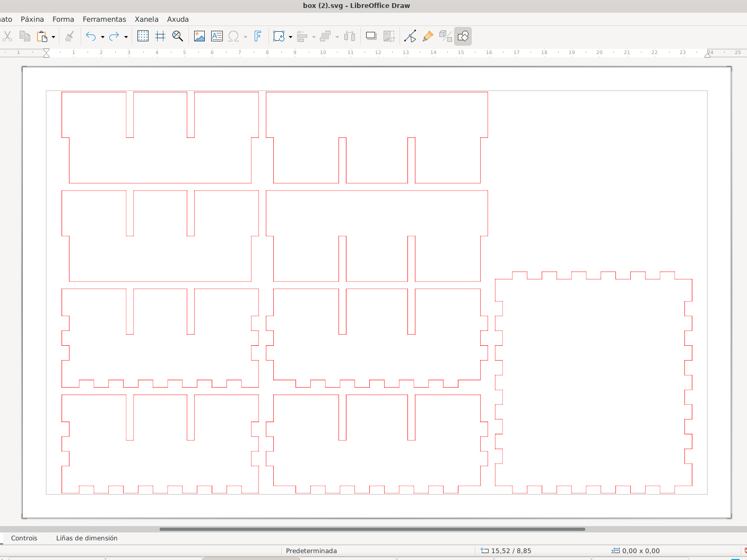Open the Transformations dropdown

[290, 36]
